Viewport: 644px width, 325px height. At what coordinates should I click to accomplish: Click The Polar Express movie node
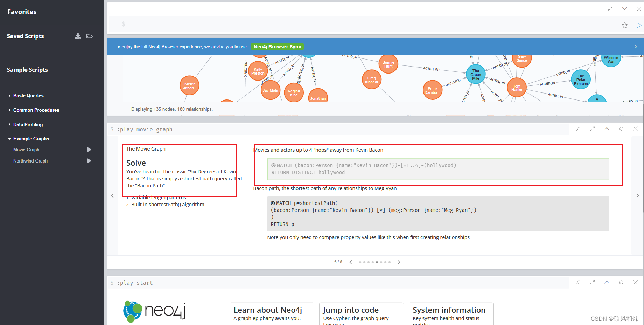[581, 79]
